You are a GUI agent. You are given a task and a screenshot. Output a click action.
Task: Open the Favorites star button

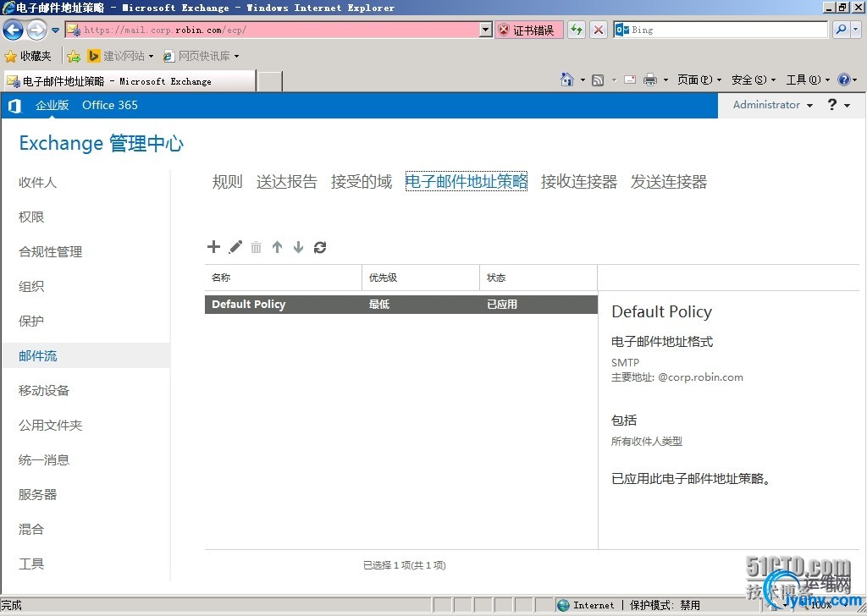(10, 57)
